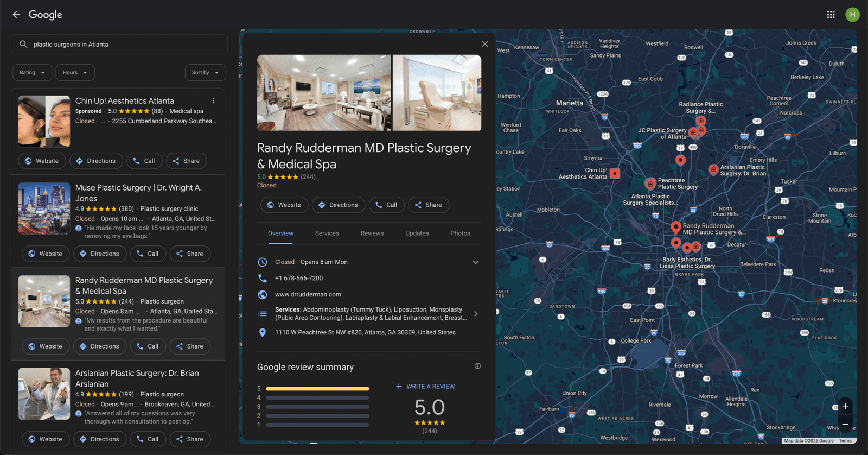
Task: Share the Chin Up! Aesthetics Atlanta listing
Action: 186,161
